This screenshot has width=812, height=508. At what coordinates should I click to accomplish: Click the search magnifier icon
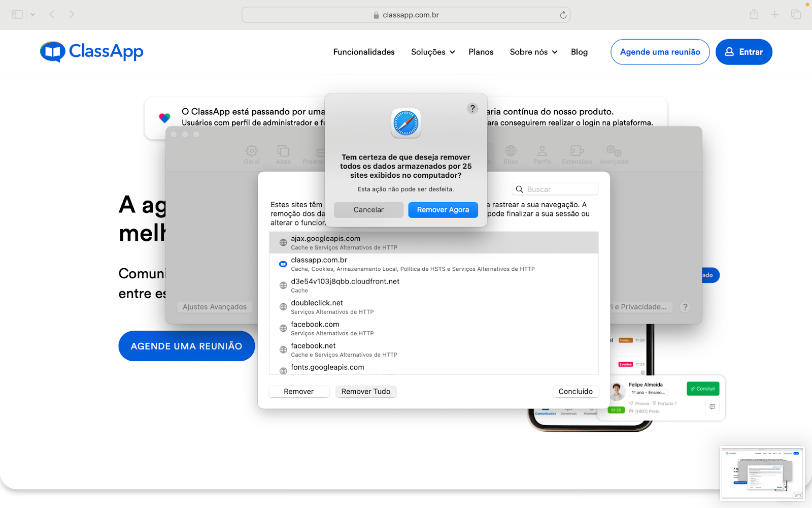(519, 189)
